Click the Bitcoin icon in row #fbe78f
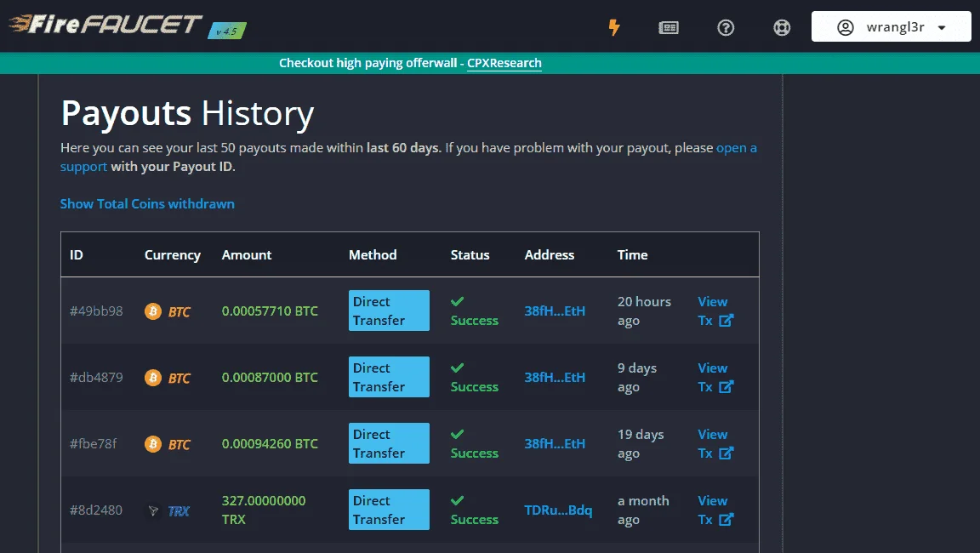Screen dimensions: 980x553 [x=153, y=443]
